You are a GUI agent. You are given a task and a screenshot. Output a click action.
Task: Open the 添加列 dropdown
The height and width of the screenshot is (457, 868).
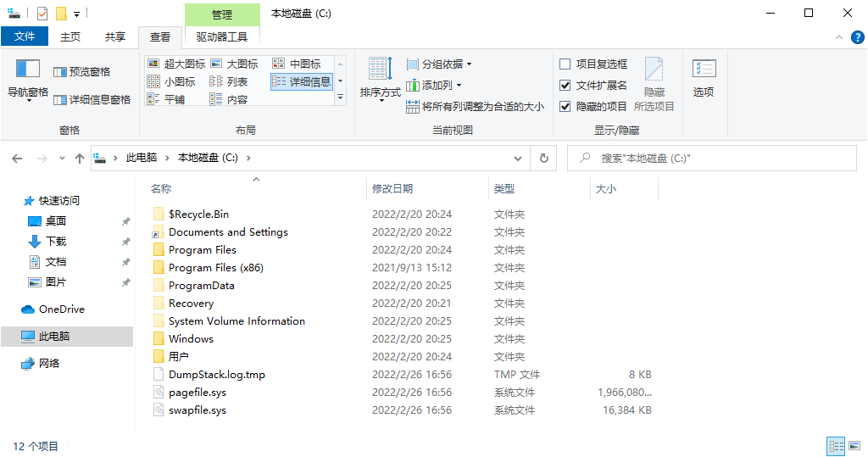[x=434, y=86]
